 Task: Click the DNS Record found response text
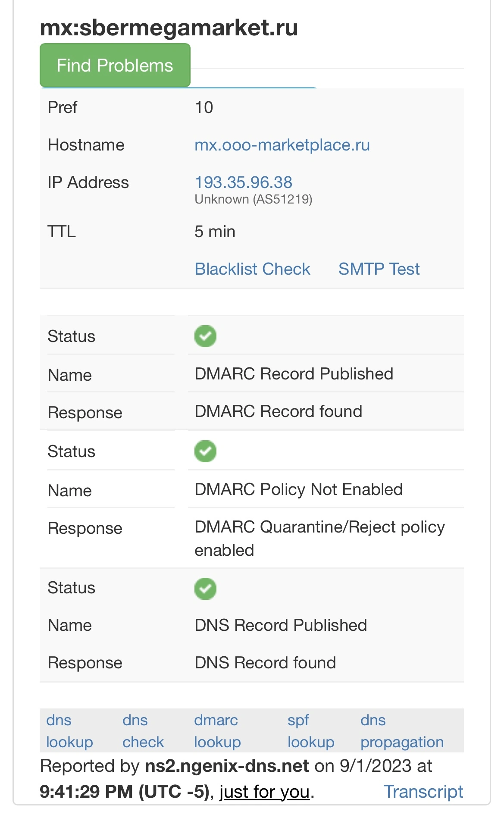pos(265,663)
